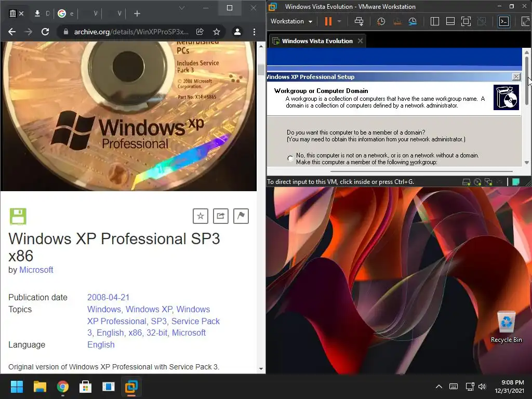Click the Unity mode icon in VMware toolbar
The height and width of the screenshot is (399, 532).
482,21
